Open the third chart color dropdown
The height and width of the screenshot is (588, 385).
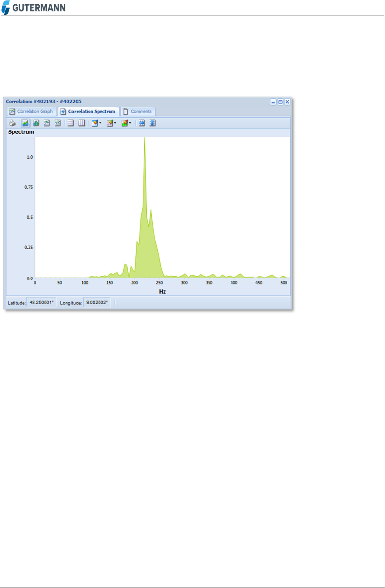pyautogui.click(x=126, y=123)
